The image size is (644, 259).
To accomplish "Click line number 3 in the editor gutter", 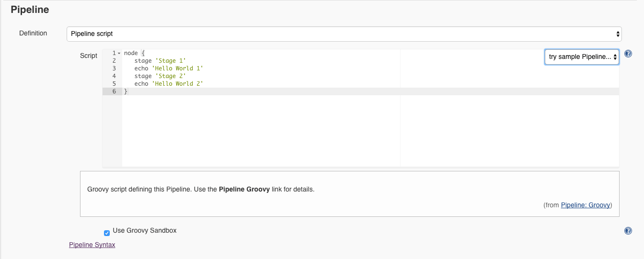I will point(114,68).
